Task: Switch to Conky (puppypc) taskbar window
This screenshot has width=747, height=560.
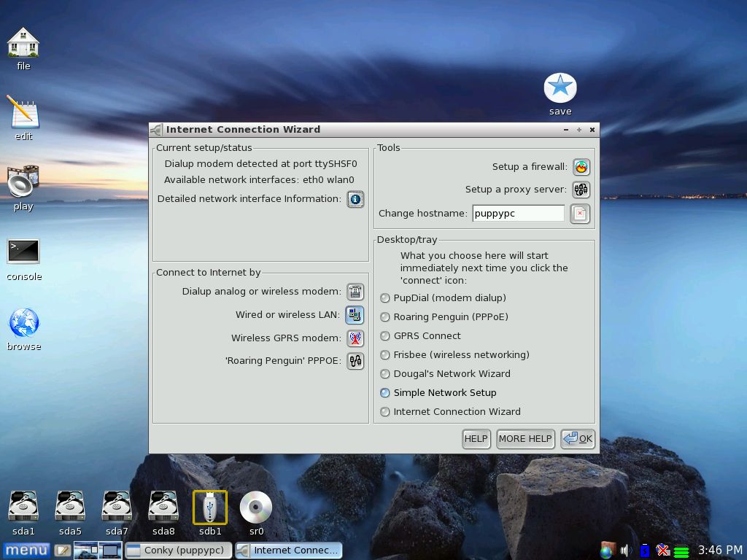Action: [178, 550]
